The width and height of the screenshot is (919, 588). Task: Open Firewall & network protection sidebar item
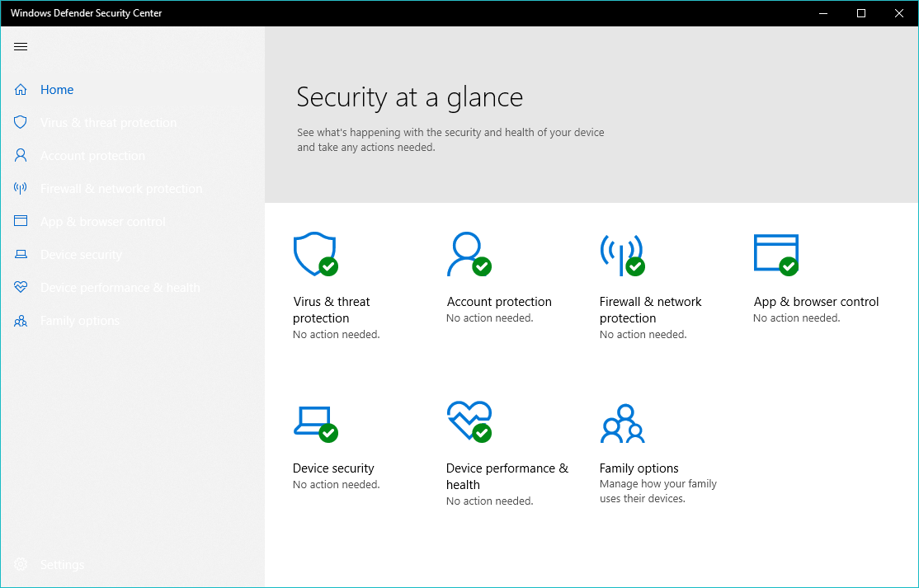click(x=121, y=189)
